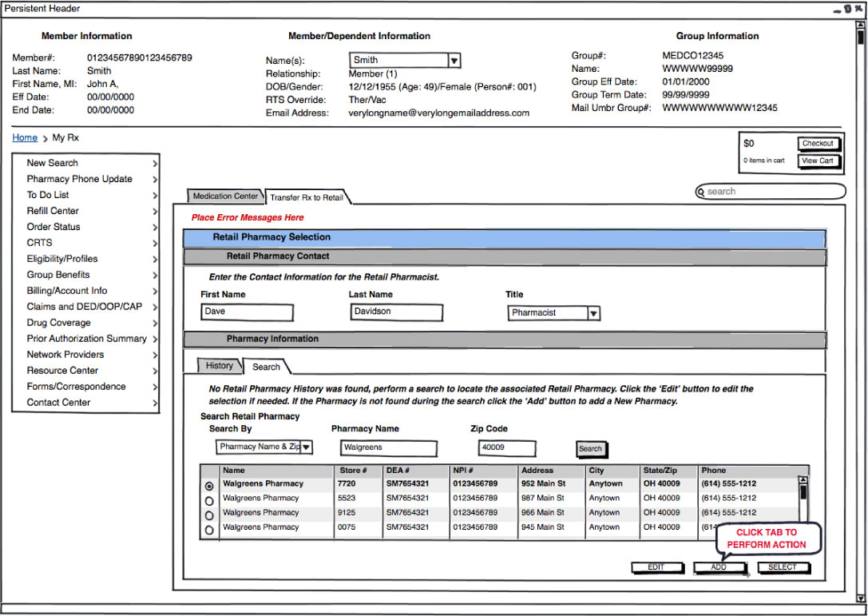Image resolution: width=868 pixels, height=616 pixels.
Task: Focus the Last Name field containing Davidson
Action: click(x=397, y=312)
